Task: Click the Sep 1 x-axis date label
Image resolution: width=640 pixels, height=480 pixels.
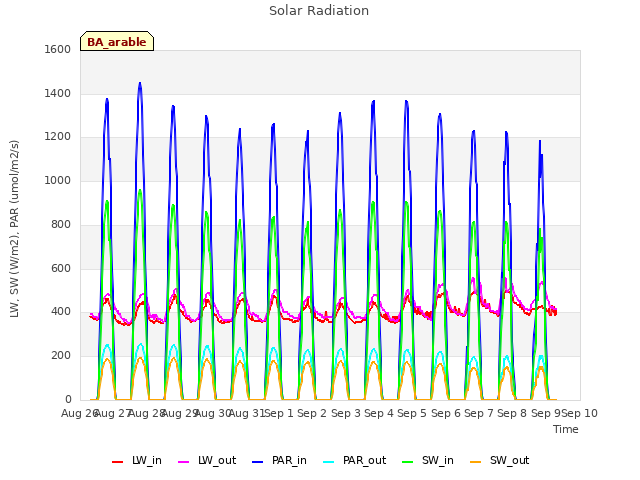Action: (x=279, y=413)
